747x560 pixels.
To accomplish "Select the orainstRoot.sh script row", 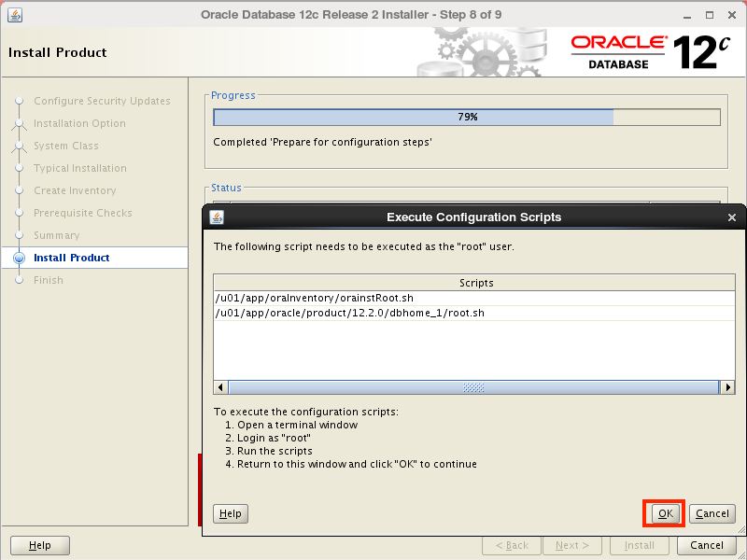I will [474, 298].
